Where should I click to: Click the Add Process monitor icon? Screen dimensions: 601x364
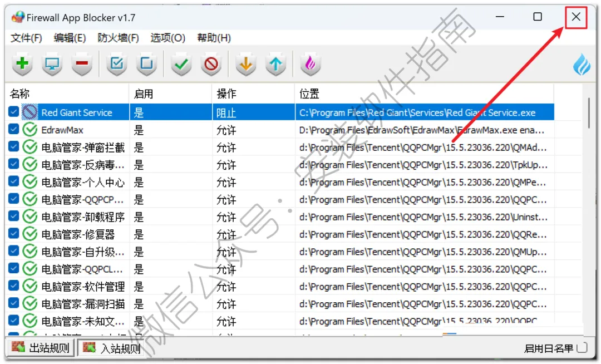pyautogui.click(x=52, y=64)
